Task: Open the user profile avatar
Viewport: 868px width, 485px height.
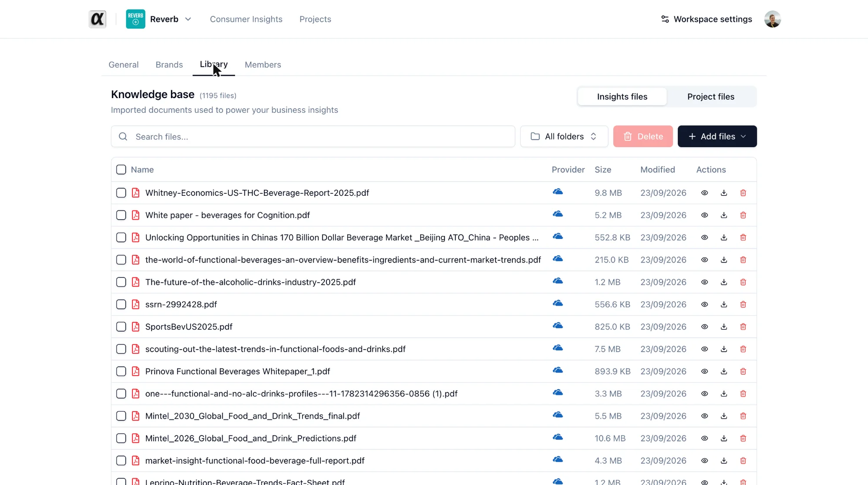Action: [x=772, y=19]
